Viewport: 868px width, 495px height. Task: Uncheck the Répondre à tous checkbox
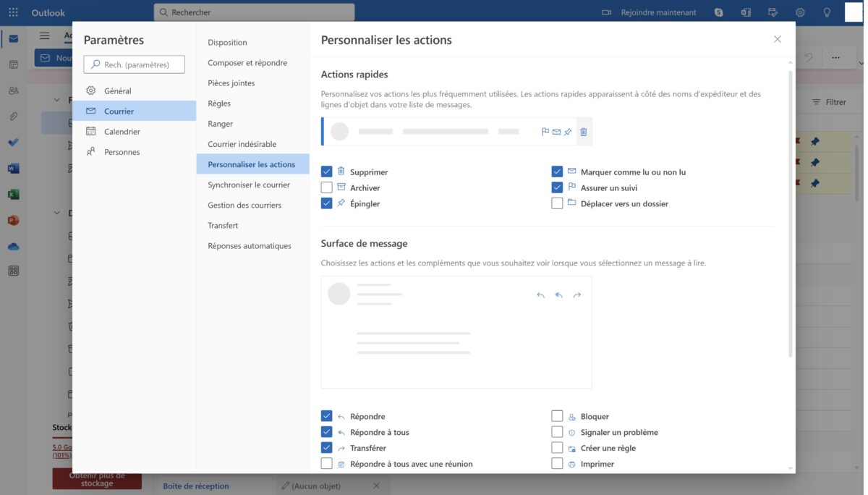tap(326, 432)
